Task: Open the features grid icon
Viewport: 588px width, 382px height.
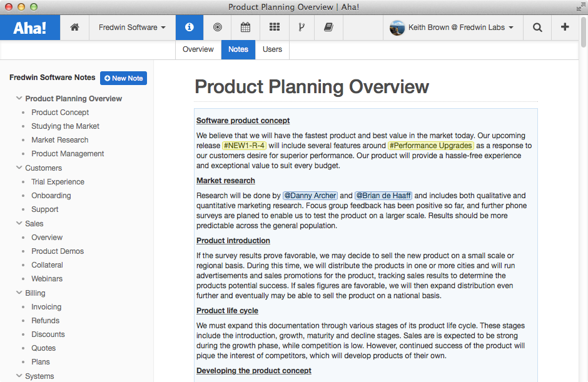Action: pos(275,27)
